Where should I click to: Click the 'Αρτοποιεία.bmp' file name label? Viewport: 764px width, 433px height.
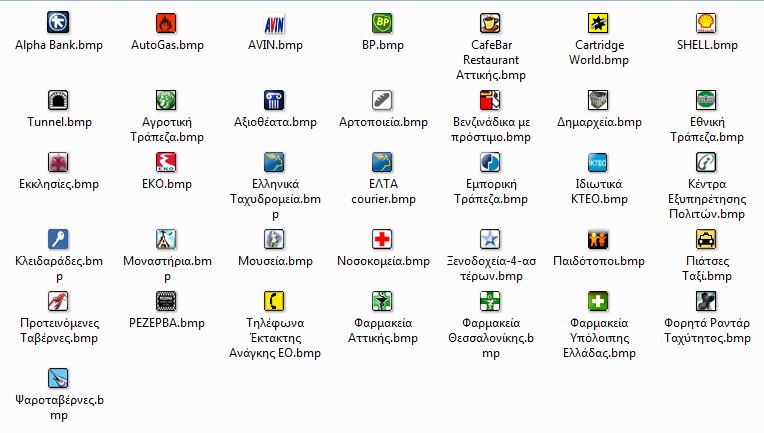tap(383, 122)
